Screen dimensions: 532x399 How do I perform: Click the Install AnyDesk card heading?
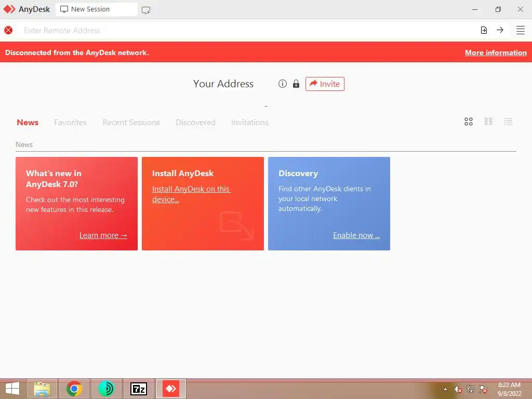pyautogui.click(x=182, y=174)
